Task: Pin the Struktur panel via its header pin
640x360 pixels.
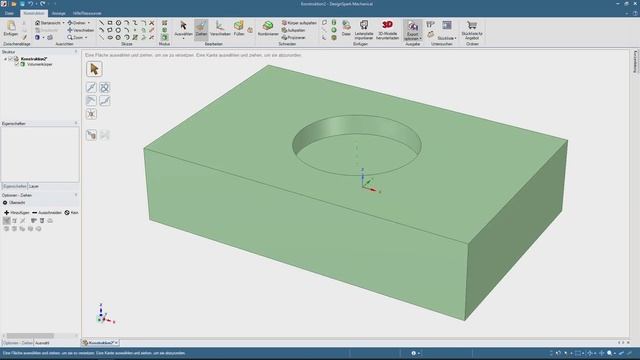Action: [x=76, y=52]
